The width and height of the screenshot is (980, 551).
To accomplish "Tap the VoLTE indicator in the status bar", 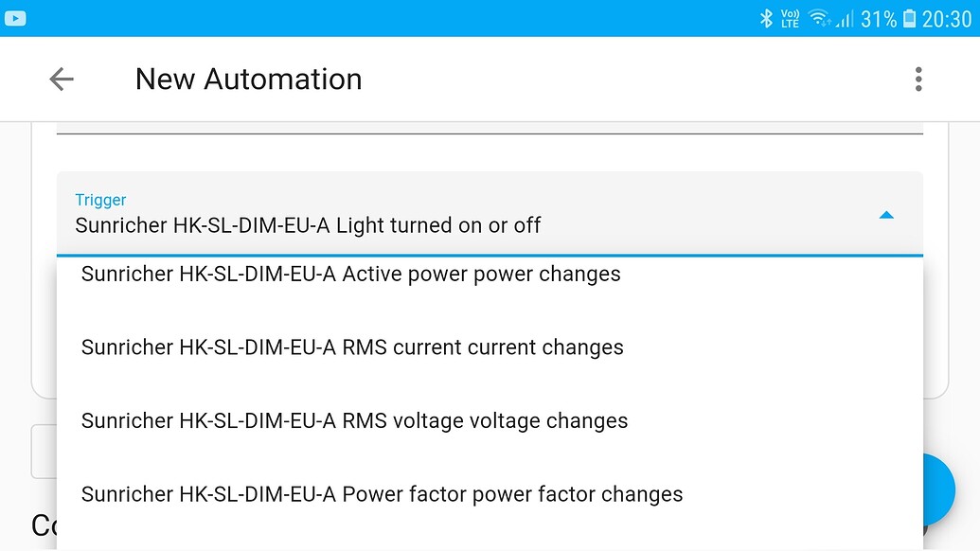I will click(x=788, y=16).
